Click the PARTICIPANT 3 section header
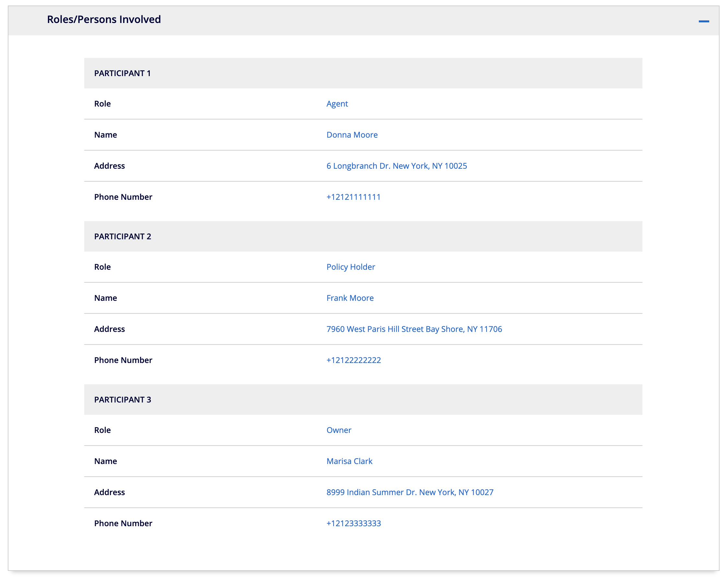The image size is (728, 578). tap(123, 399)
